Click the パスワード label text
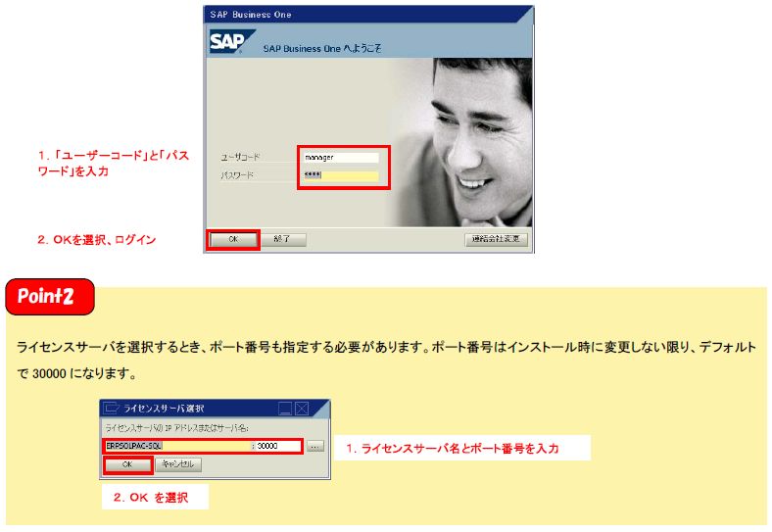 click(237, 175)
